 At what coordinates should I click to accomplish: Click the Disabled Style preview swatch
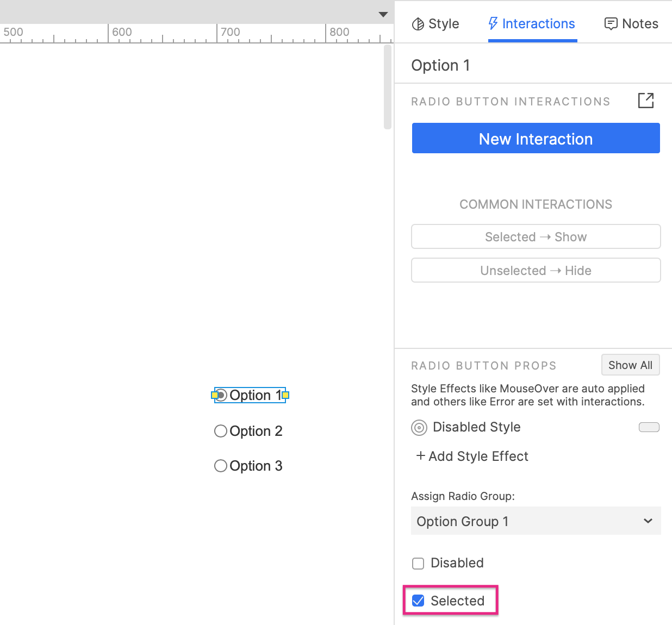[649, 427]
